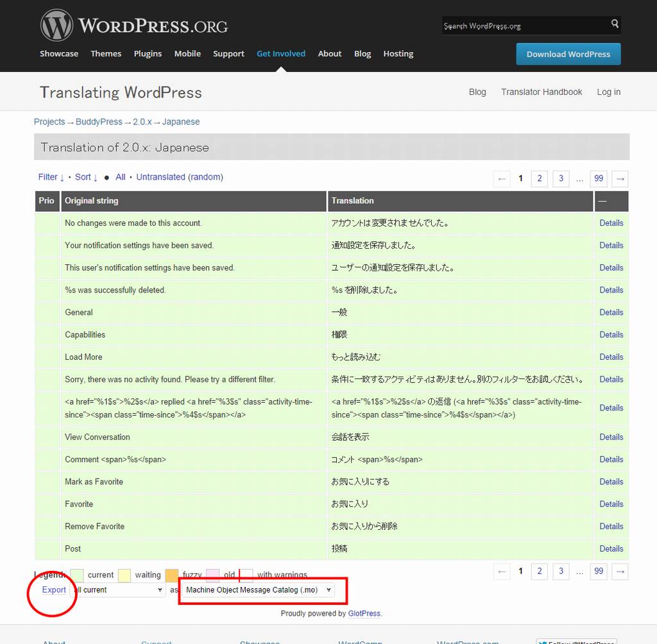Go to Projects breadcrumb
The height and width of the screenshot is (644, 657).
[x=49, y=121]
